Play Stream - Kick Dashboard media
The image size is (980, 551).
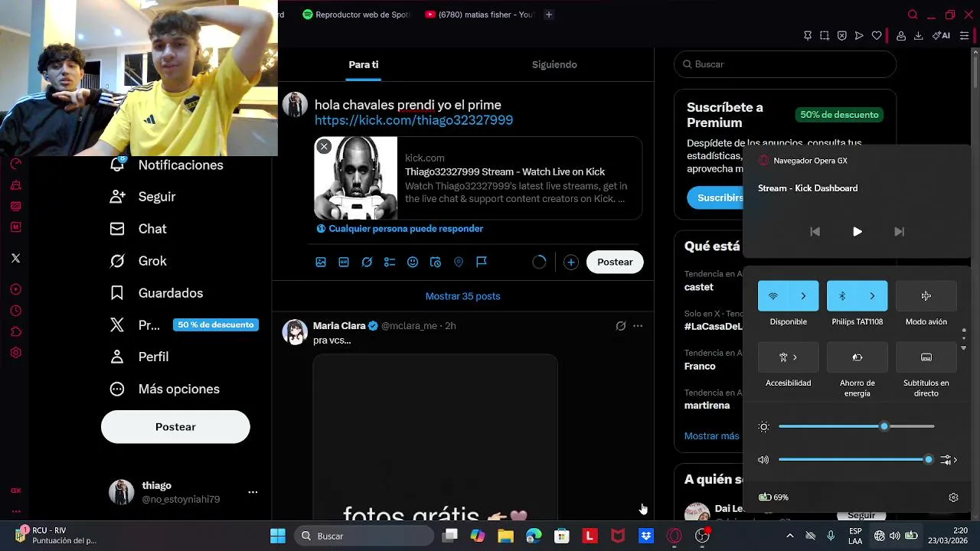(857, 232)
